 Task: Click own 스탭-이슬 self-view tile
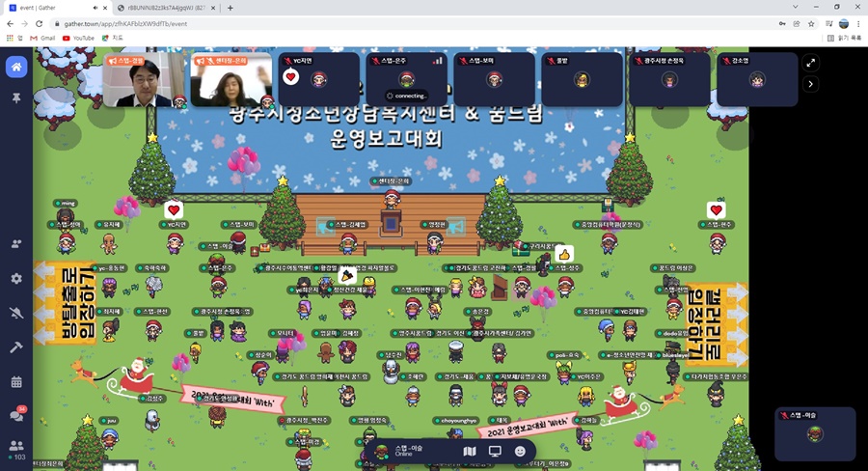[815, 434]
